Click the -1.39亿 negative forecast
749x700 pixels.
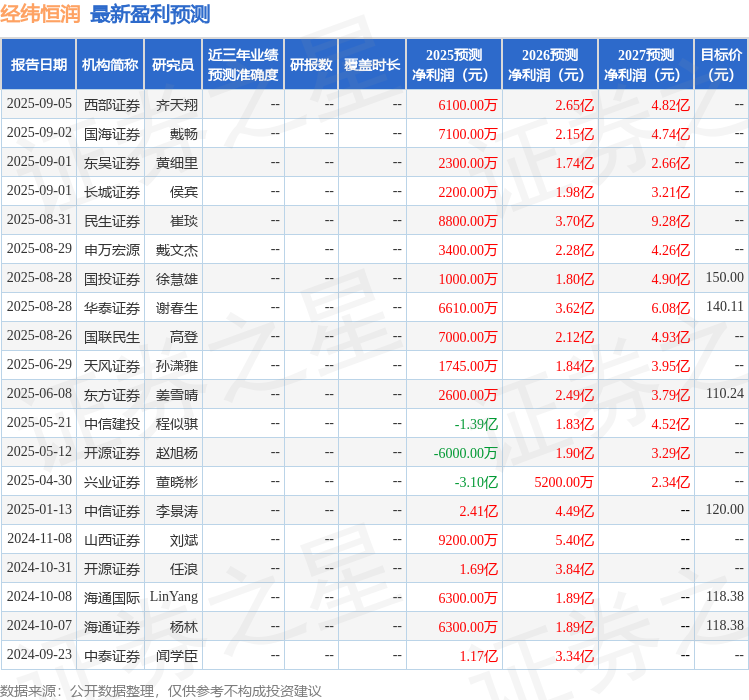(x=476, y=424)
